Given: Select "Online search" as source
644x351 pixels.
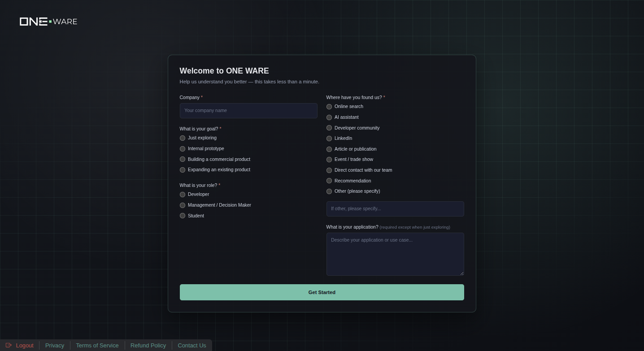Looking at the screenshot, I should pos(329,107).
